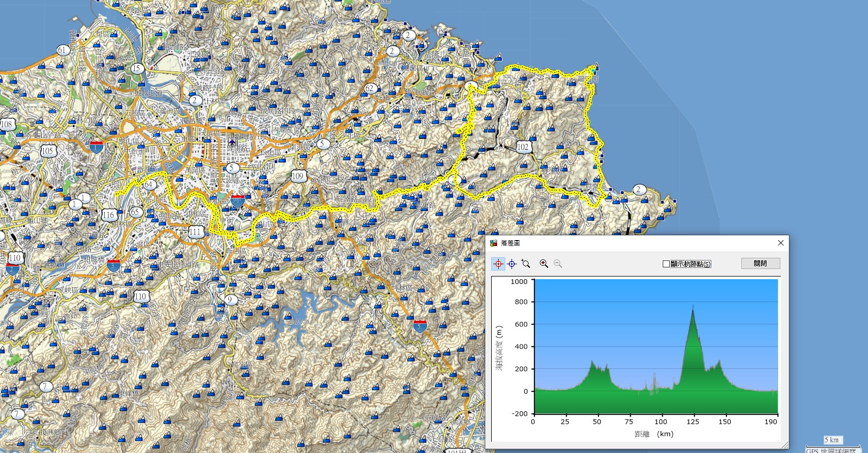Click the greyed zoom out magnifier icon
Image resolution: width=868 pixels, height=453 pixels.
coord(558,264)
